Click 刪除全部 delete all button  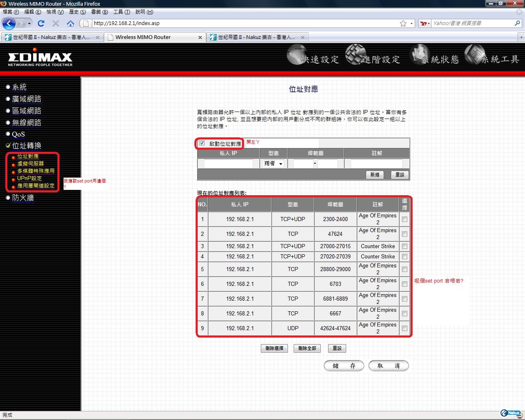[x=307, y=348]
